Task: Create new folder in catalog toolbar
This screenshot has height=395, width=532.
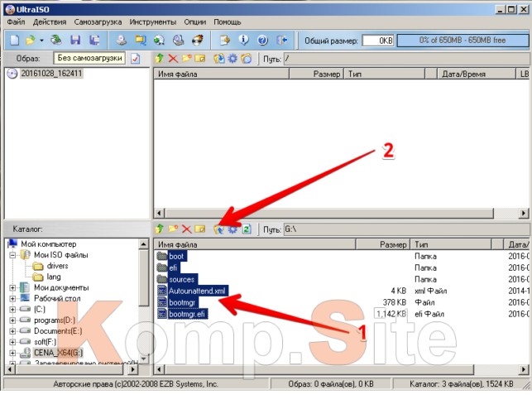Action: point(173,229)
